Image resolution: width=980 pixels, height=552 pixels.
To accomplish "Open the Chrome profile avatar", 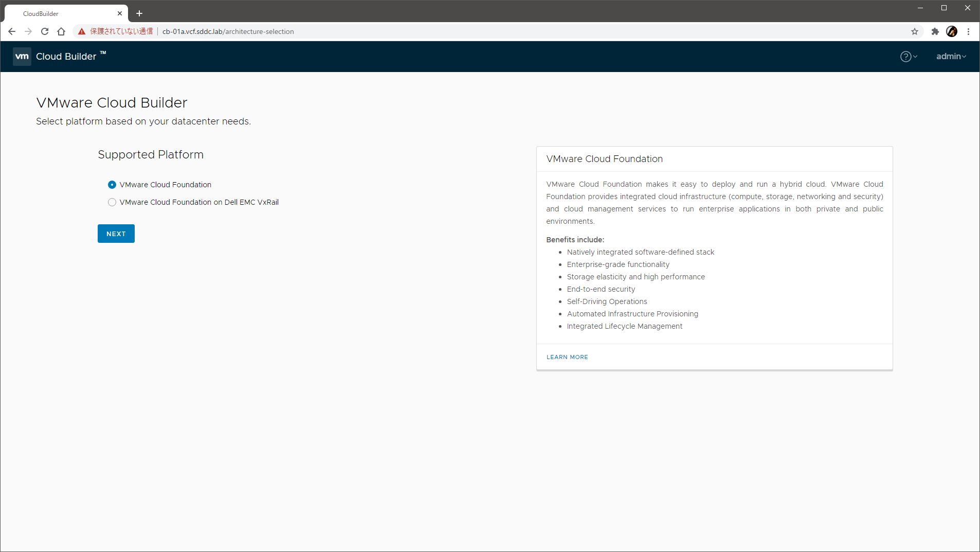I will click(951, 31).
